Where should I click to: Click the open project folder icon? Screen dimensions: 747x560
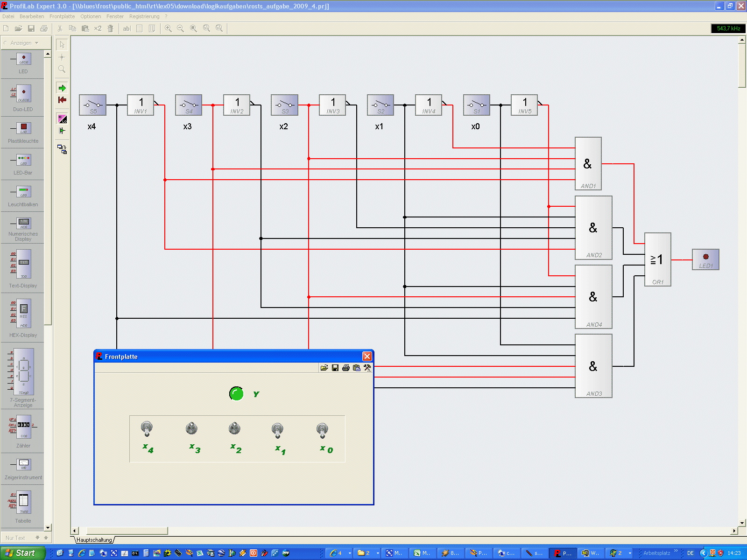tap(18, 28)
